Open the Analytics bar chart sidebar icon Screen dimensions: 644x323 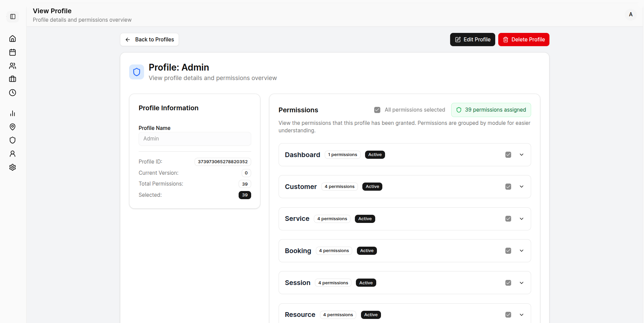tap(13, 113)
